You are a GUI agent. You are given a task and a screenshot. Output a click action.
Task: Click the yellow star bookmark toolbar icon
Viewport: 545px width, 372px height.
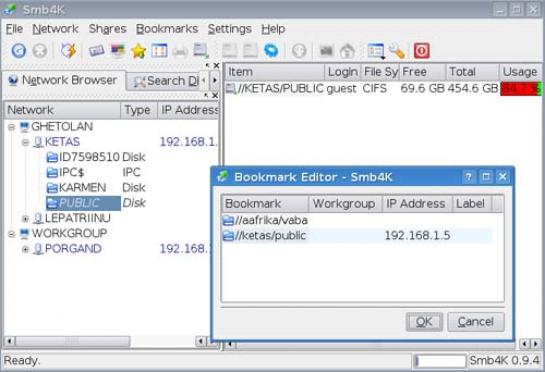point(138,51)
